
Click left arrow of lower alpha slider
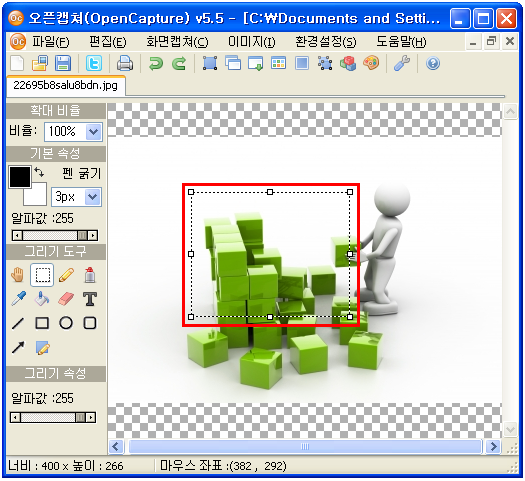15,417
